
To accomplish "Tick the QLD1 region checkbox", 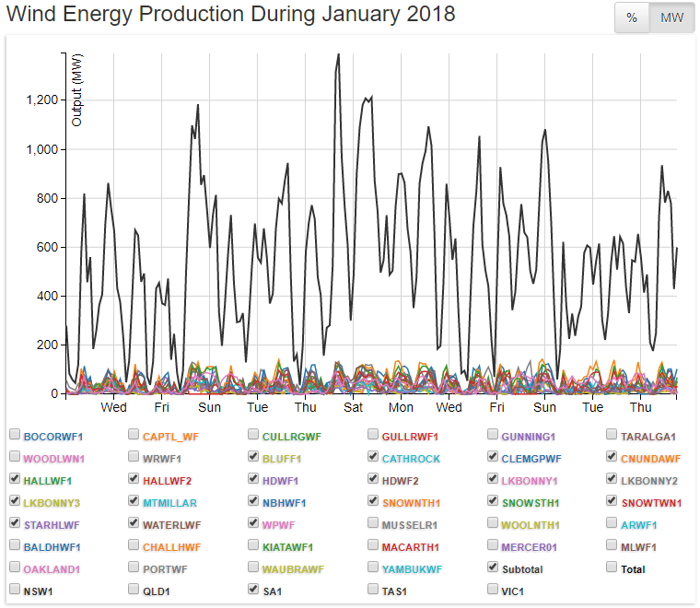I will pyautogui.click(x=134, y=590).
